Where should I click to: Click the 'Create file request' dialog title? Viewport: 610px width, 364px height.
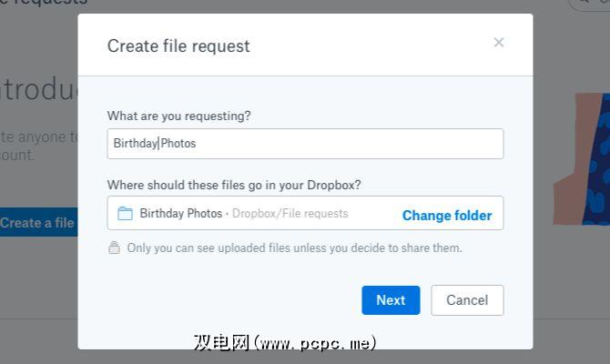(178, 45)
